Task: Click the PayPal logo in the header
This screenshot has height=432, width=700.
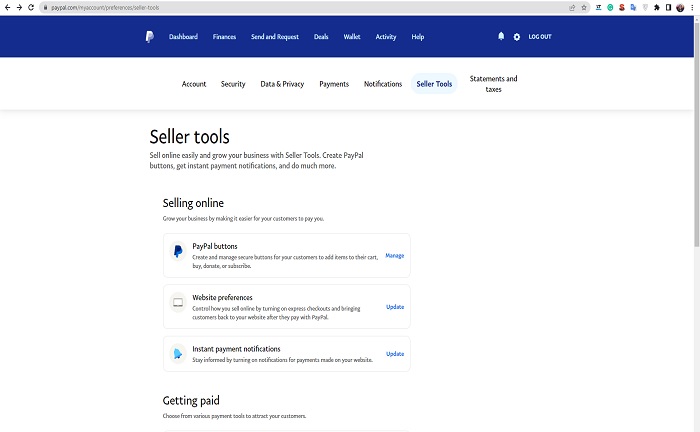Action: tap(150, 37)
